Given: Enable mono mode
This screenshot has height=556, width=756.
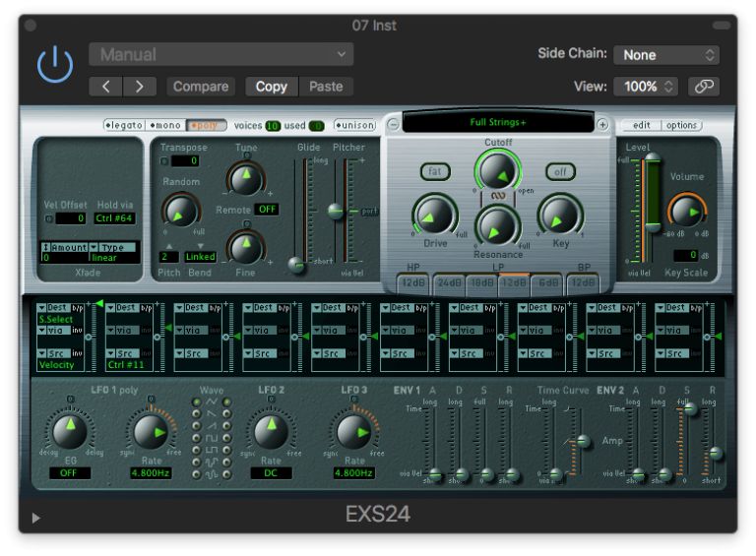Looking at the screenshot, I should click(x=165, y=125).
